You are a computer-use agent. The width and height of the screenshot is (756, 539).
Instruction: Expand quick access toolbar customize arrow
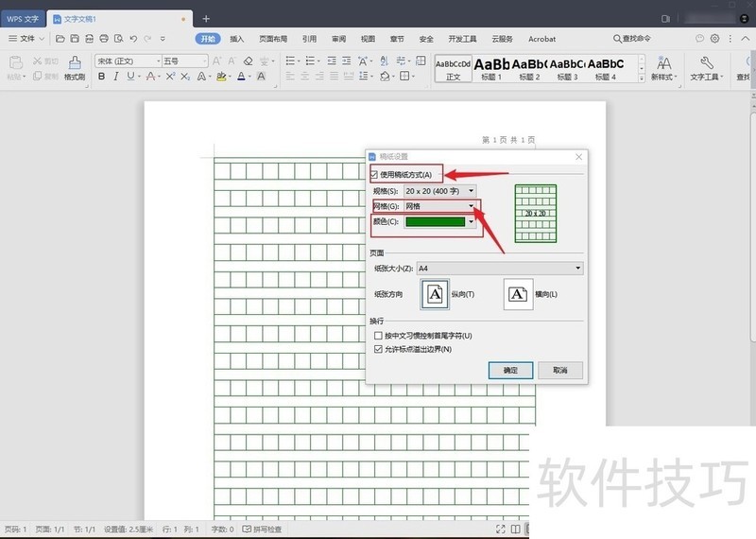point(163,39)
